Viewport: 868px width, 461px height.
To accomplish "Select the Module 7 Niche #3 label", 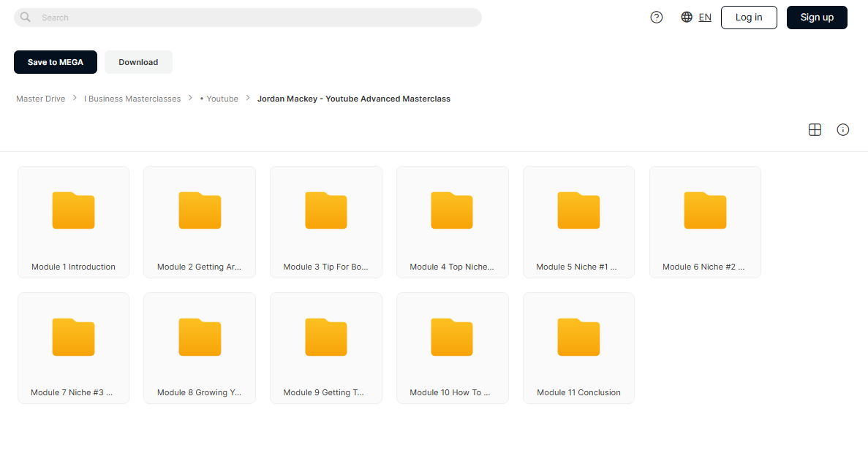I will click(x=72, y=392).
